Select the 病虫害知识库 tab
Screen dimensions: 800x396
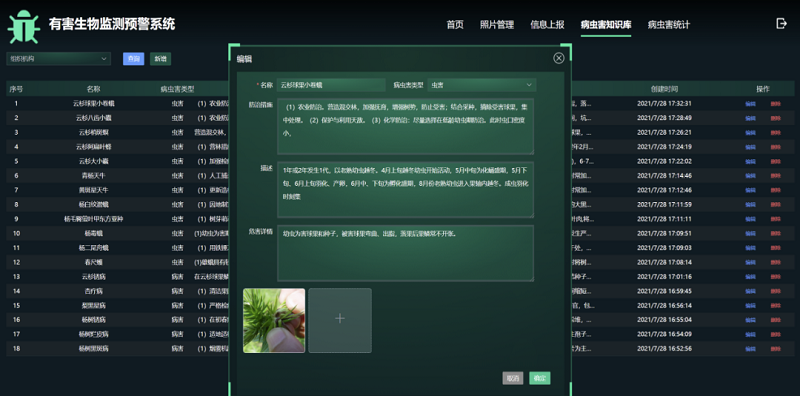point(606,24)
